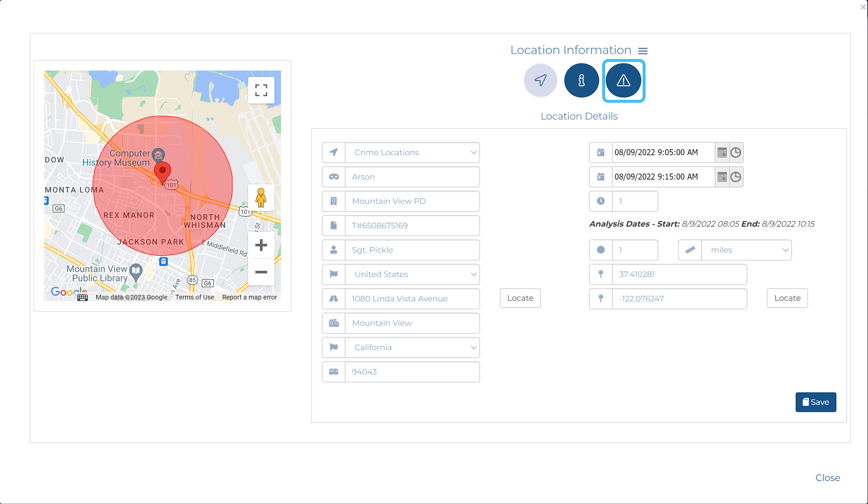Click the Street View pegman icon

261,198
